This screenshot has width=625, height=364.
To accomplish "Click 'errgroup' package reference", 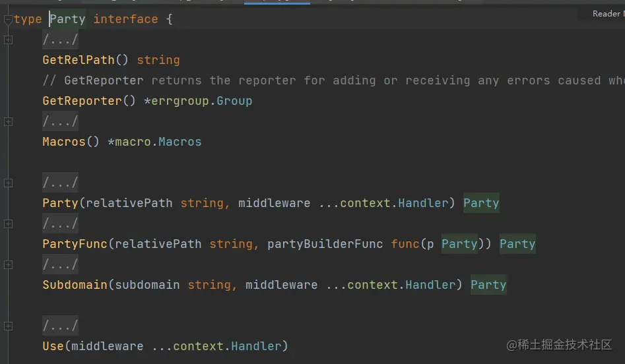I will pyautogui.click(x=180, y=101).
